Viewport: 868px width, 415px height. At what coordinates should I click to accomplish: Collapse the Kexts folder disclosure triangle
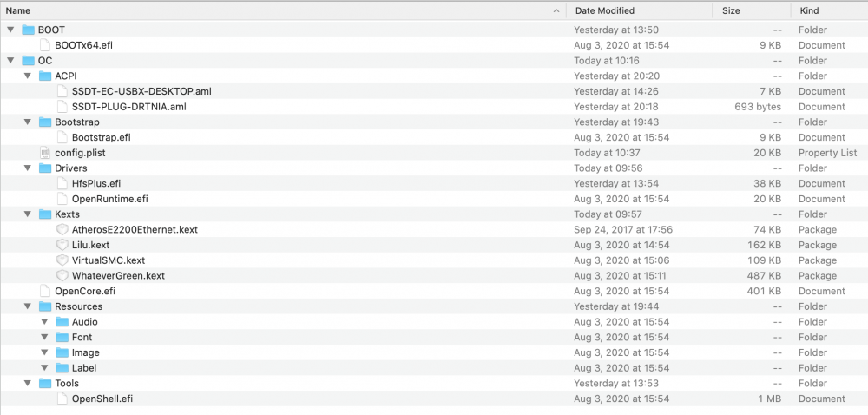pyautogui.click(x=28, y=214)
